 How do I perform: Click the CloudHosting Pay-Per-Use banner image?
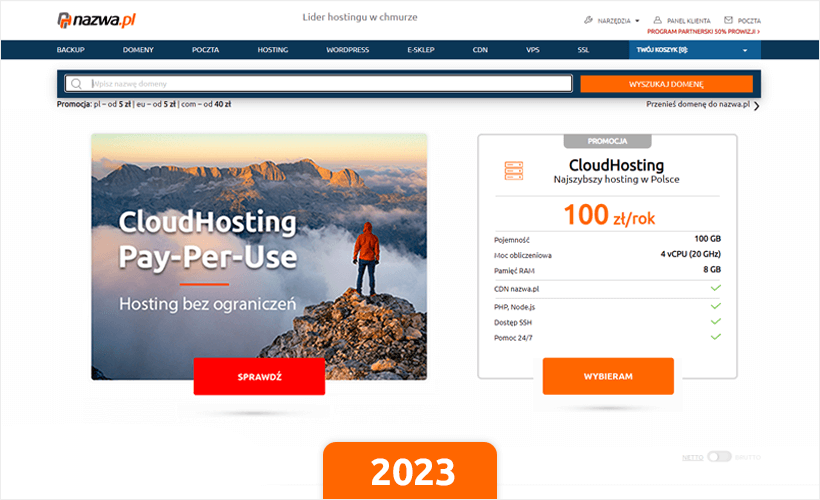point(259,256)
